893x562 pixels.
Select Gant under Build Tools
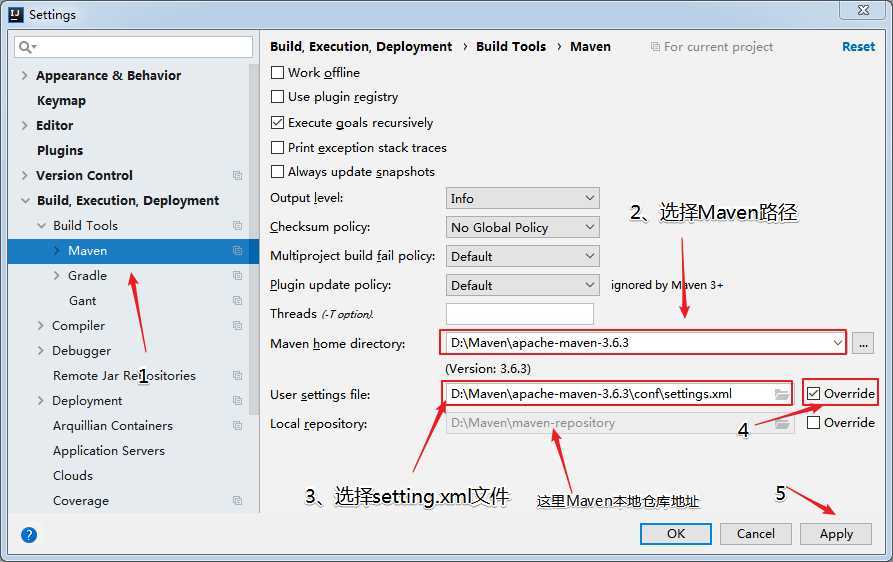pos(83,301)
